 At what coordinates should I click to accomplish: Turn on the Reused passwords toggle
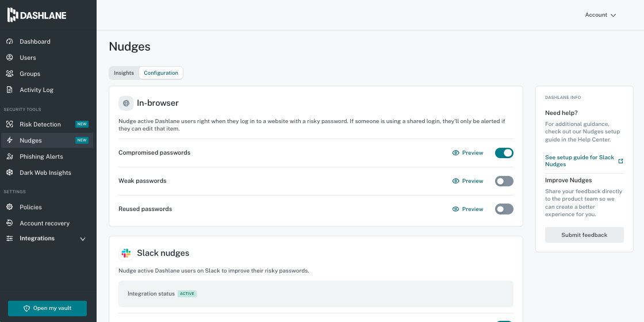pyautogui.click(x=504, y=209)
